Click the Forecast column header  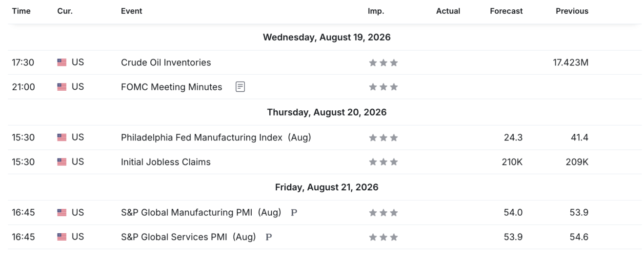click(506, 11)
